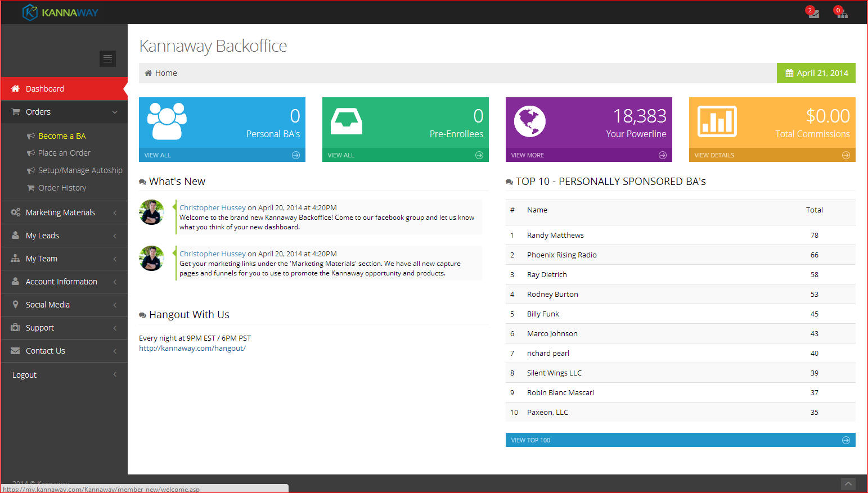Viewport: 868px width, 493px height.
Task: Open the kannaway.com/hangout link
Action: (192, 349)
